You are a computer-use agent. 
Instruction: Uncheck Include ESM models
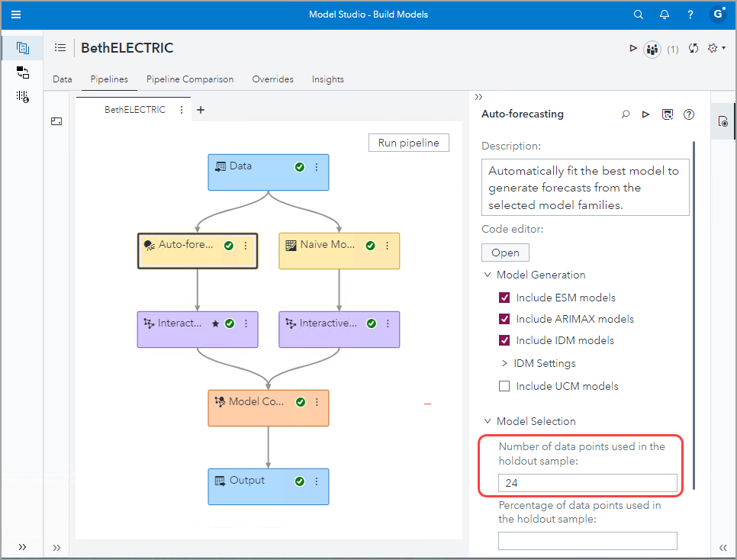coord(504,298)
